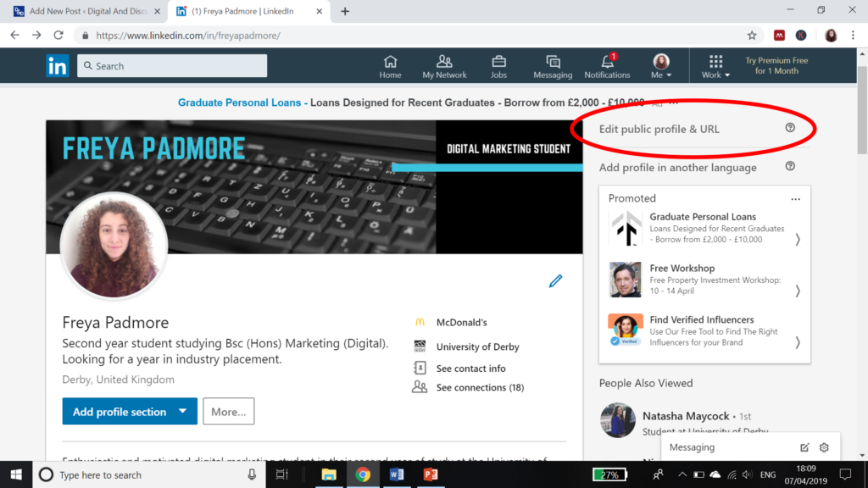Open Word from the taskbar
868x488 pixels.
click(397, 474)
